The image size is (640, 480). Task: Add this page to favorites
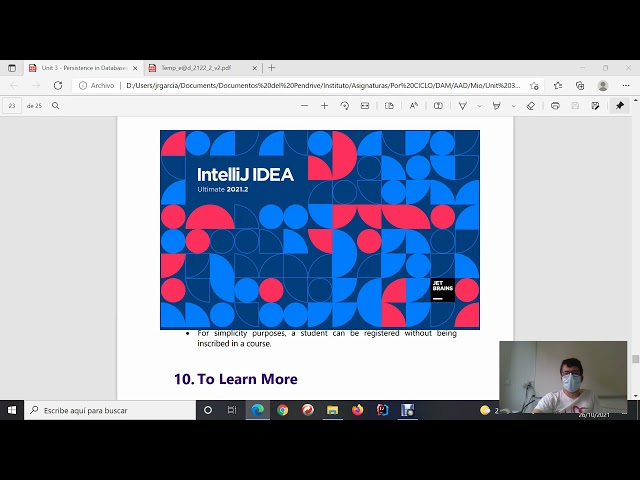[534, 85]
